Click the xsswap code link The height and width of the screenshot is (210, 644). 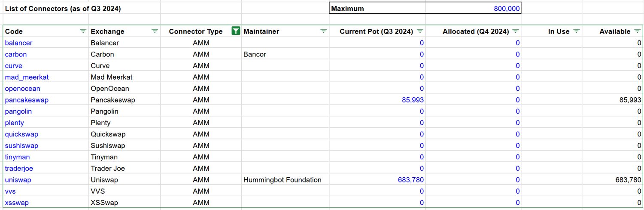pyautogui.click(x=17, y=203)
